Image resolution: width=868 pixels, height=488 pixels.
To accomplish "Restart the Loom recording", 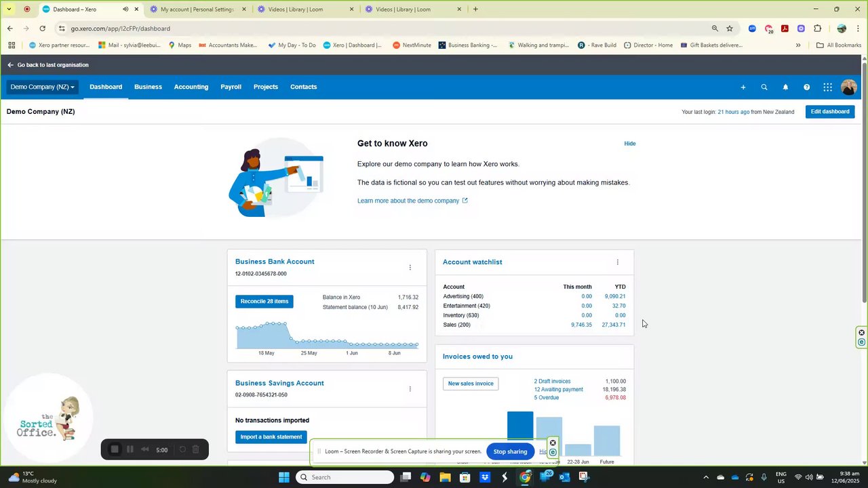I will [182, 449].
